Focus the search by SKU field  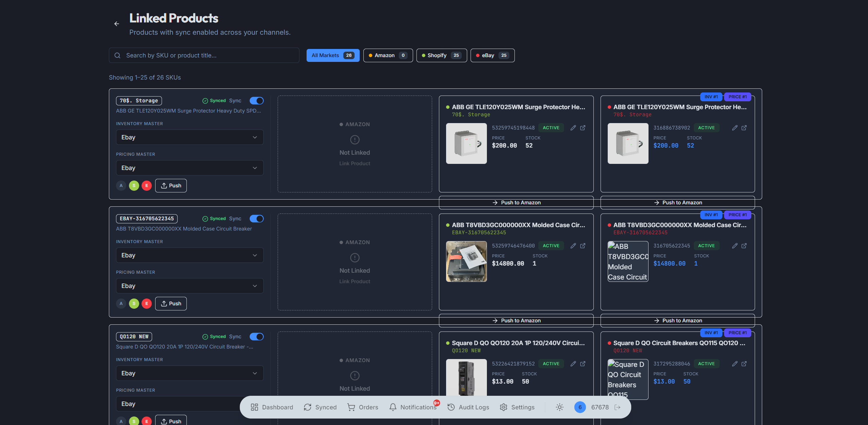click(204, 55)
